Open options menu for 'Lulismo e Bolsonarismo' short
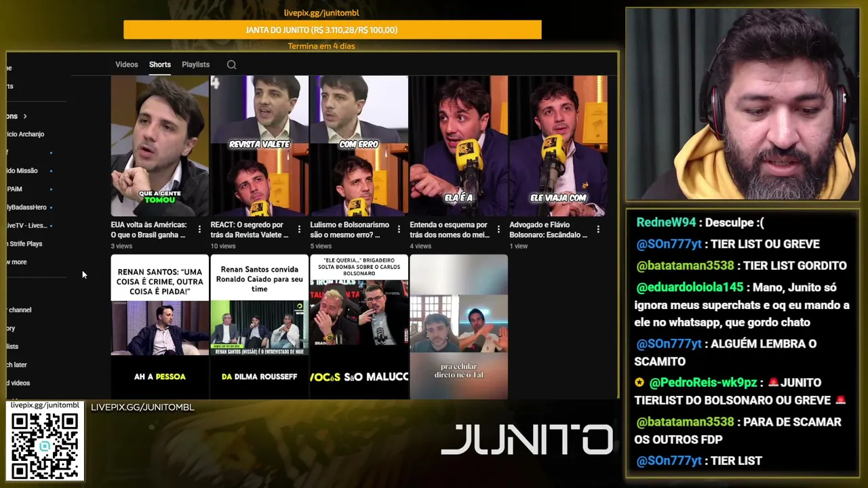 [399, 230]
